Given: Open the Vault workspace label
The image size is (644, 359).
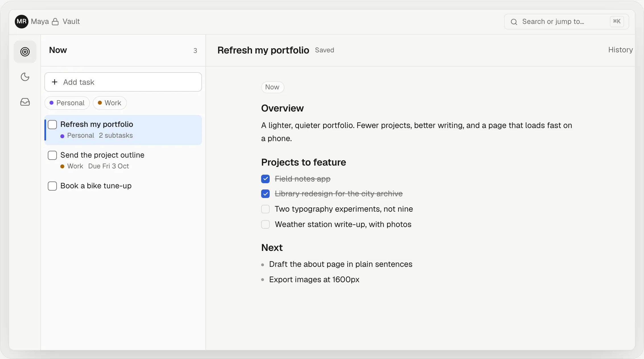Looking at the screenshot, I should pos(71,22).
